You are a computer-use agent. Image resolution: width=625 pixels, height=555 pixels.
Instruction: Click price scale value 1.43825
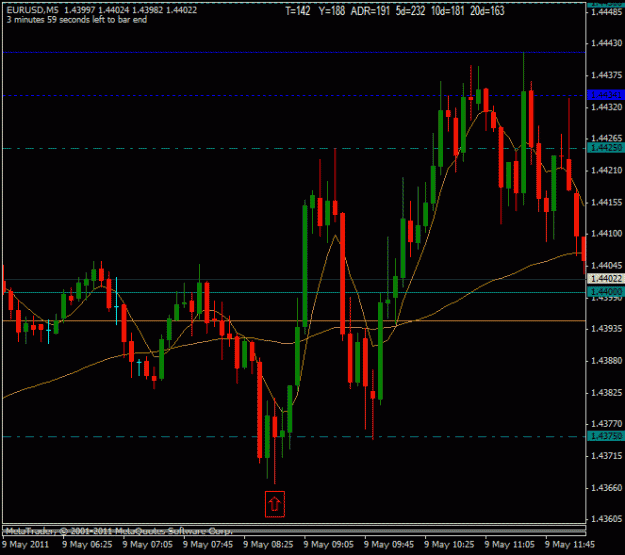tap(607, 393)
